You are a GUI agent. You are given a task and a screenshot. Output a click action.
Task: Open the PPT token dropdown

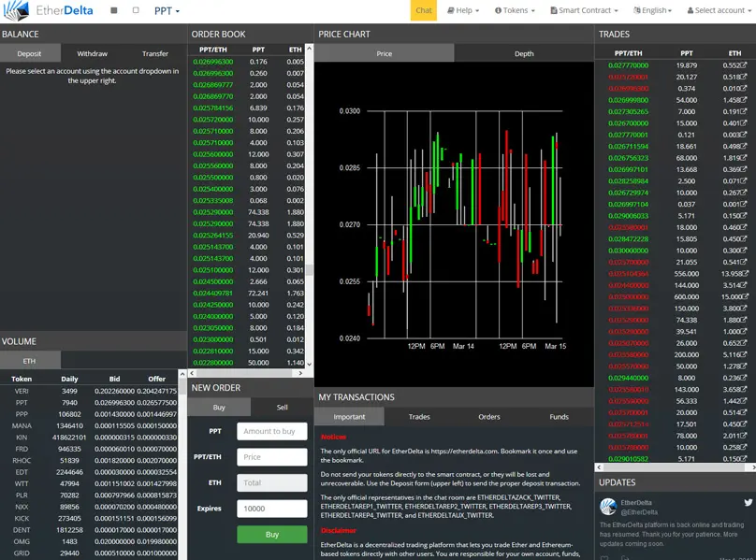(x=167, y=10)
